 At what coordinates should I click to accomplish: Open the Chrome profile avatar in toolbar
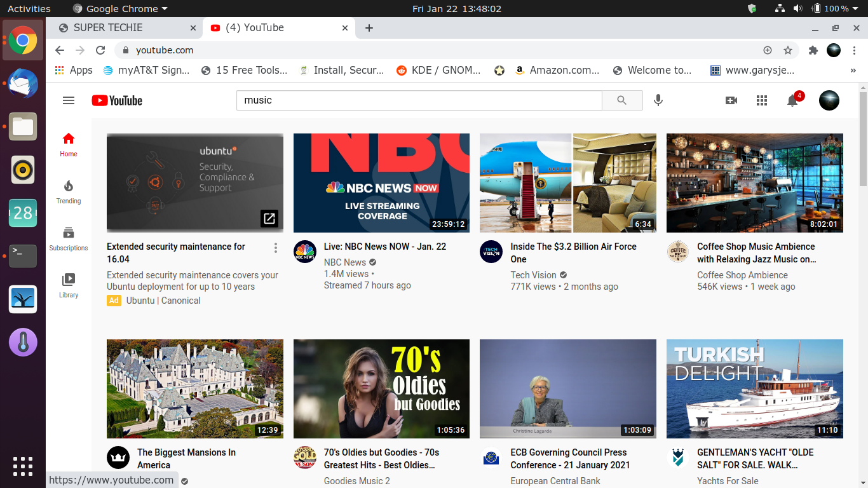pyautogui.click(x=834, y=50)
